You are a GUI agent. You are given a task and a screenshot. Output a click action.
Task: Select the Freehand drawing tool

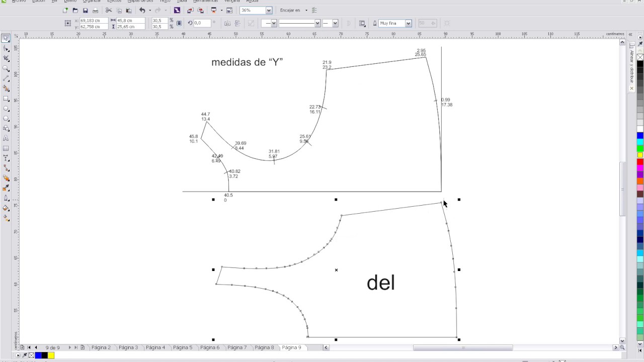tap(6, 78)
